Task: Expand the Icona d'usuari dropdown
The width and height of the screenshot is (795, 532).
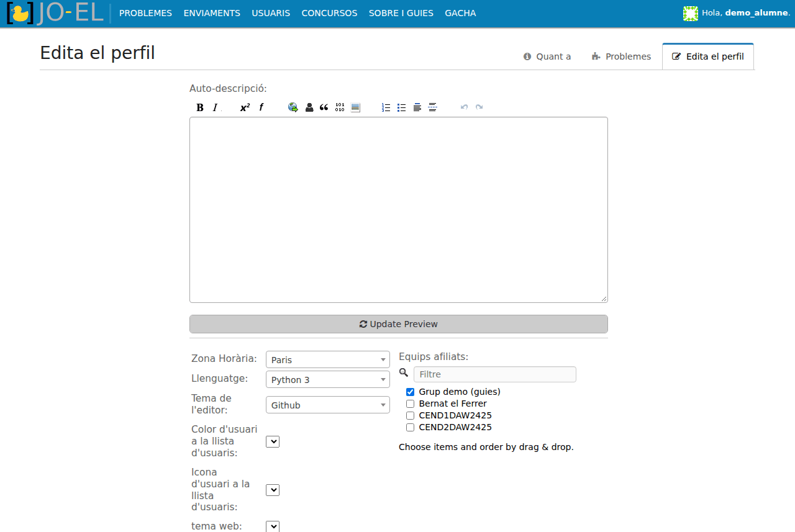Action: coord(273,490)
